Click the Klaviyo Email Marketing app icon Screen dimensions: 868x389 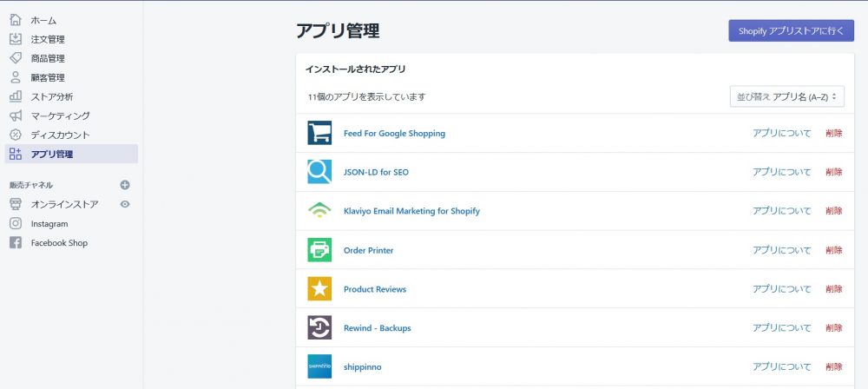pyautogui.click(x=319, y=211)
